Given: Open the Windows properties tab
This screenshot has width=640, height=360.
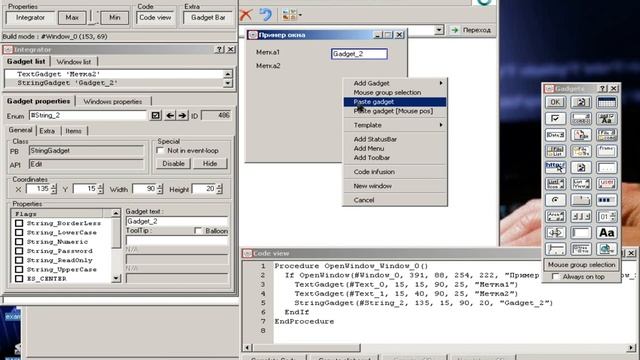Looking at the screenshot, I should (x=113, y=102).
